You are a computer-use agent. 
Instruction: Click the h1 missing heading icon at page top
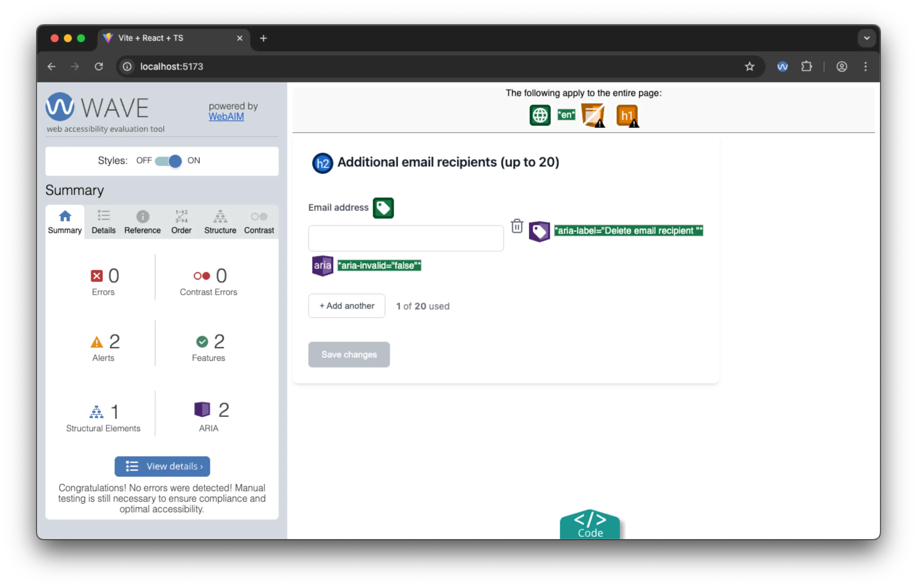[x=627, y=115]
